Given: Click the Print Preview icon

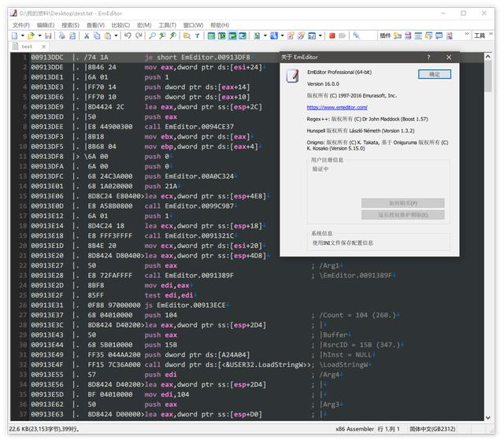Looking at the screenshot, I should click(x=72, y=35).
